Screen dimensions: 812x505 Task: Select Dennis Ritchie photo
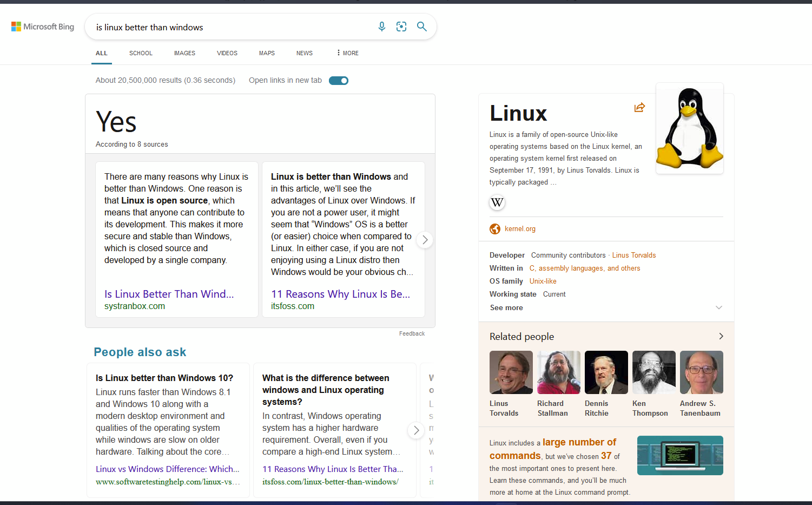[606, 372]
